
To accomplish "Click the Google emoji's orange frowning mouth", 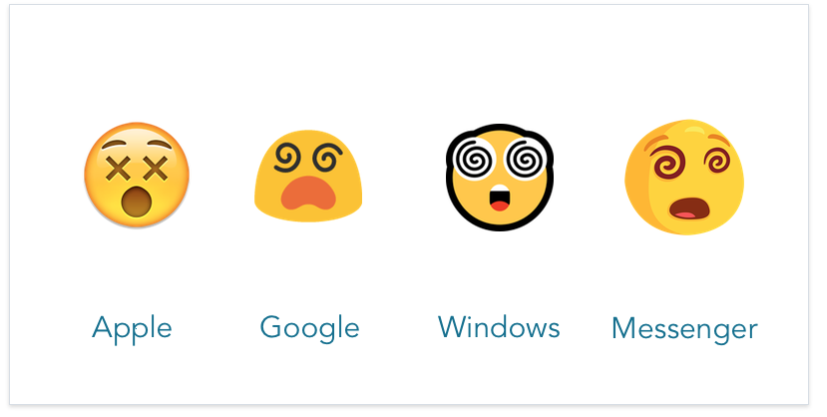I will pyautogui.click(x=309, y=193).
